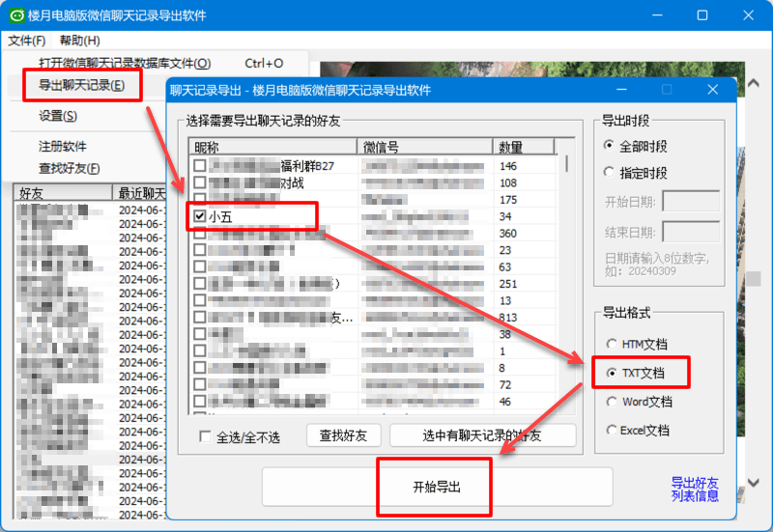Open the 文件(F) menu
The height and width of the screenshot is (532, 773).
[x=27, y=41]
